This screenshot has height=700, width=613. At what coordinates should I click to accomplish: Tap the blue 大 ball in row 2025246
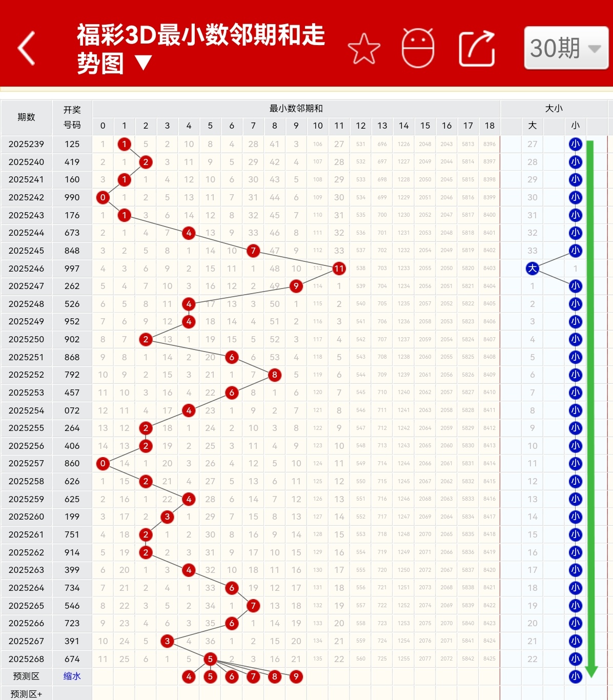click(x=533, y=269)
